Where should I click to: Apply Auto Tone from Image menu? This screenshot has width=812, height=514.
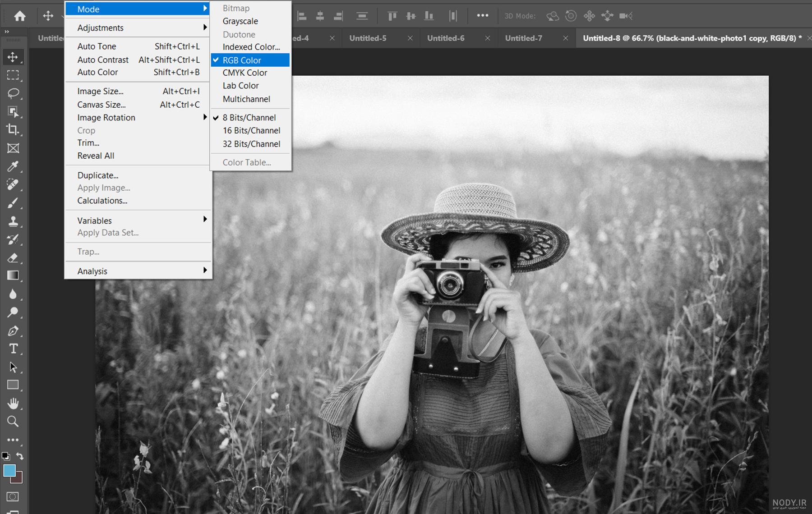coord(138,46)
